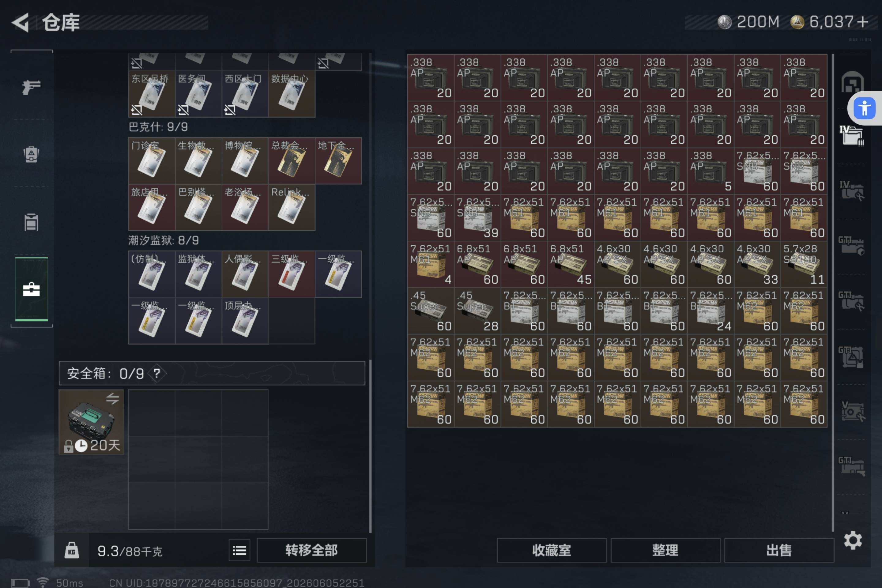The image size is (882, 588).
Task: Select the 4.6x30 AP SX stack of 33
Action: point(757,264)
